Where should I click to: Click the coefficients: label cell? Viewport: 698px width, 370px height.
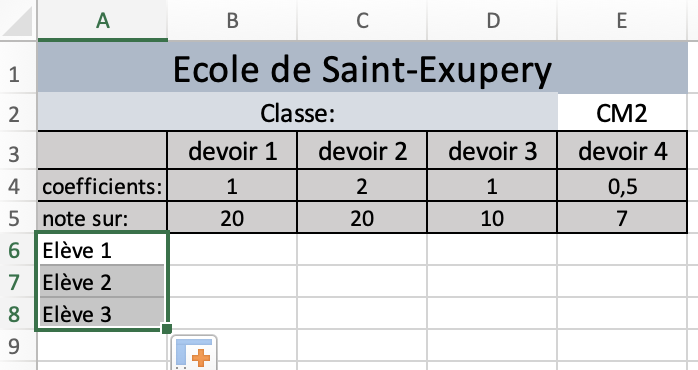(102, 186)
